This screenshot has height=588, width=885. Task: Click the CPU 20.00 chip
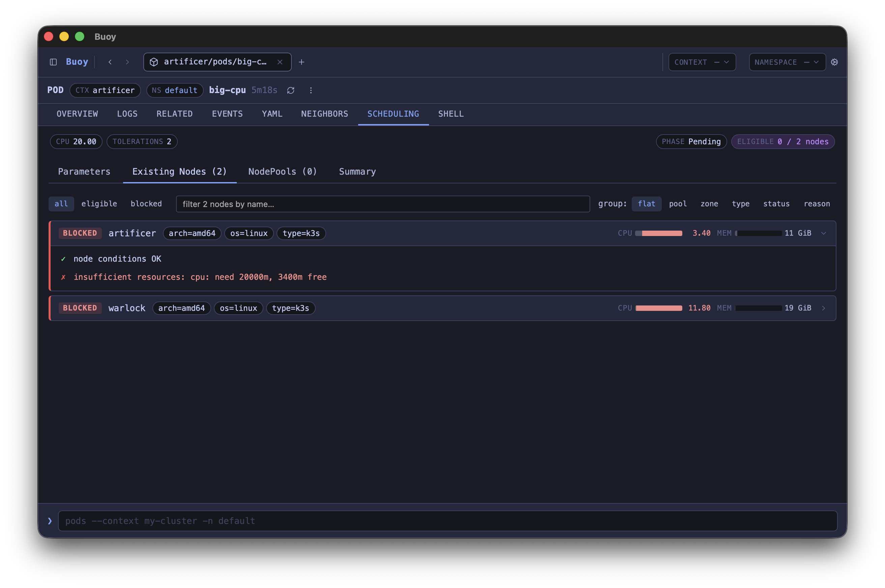pyautogui.click(x=76, y=141)
